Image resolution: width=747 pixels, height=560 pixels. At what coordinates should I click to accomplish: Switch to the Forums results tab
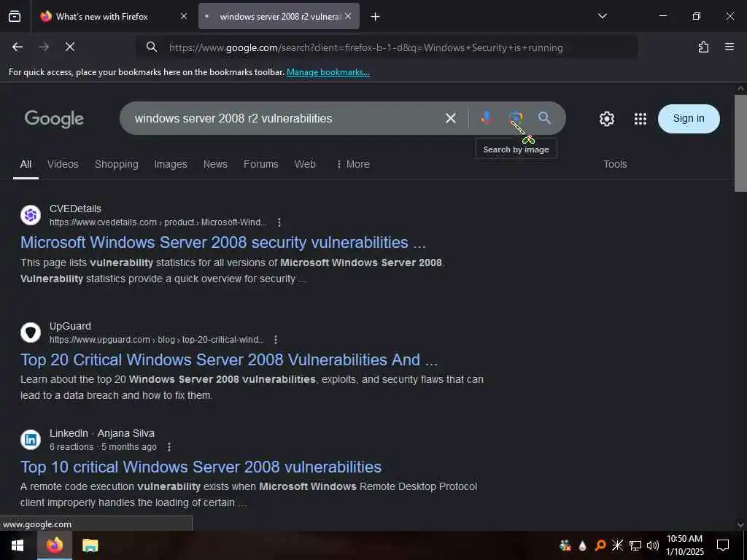(x=261, y=164)
